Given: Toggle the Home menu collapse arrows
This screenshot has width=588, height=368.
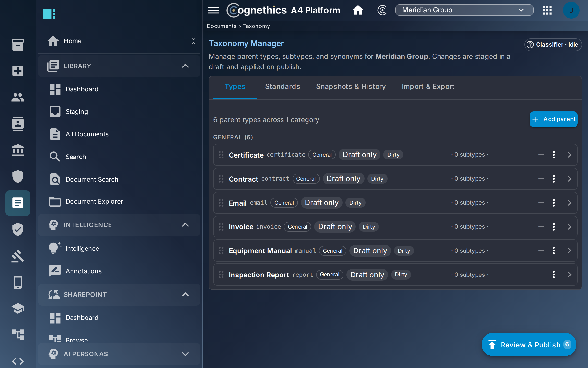Looking at the screenshot, I should click(193, 41).
